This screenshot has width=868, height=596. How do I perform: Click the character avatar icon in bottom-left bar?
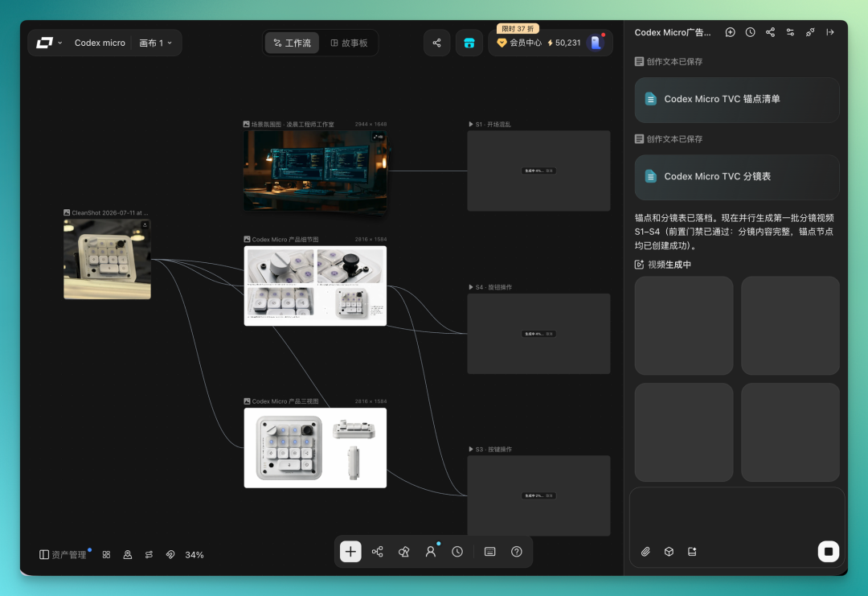coord(127,554)
